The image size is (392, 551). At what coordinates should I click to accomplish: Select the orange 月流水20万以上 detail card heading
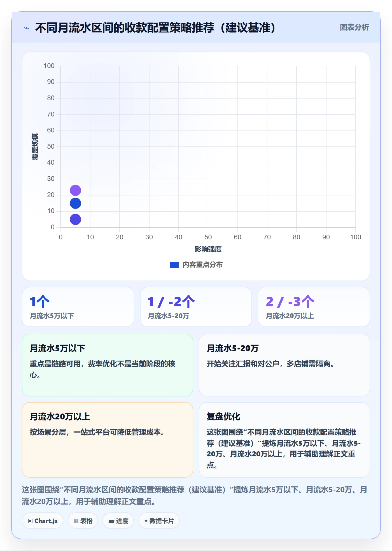coord(60,417)
